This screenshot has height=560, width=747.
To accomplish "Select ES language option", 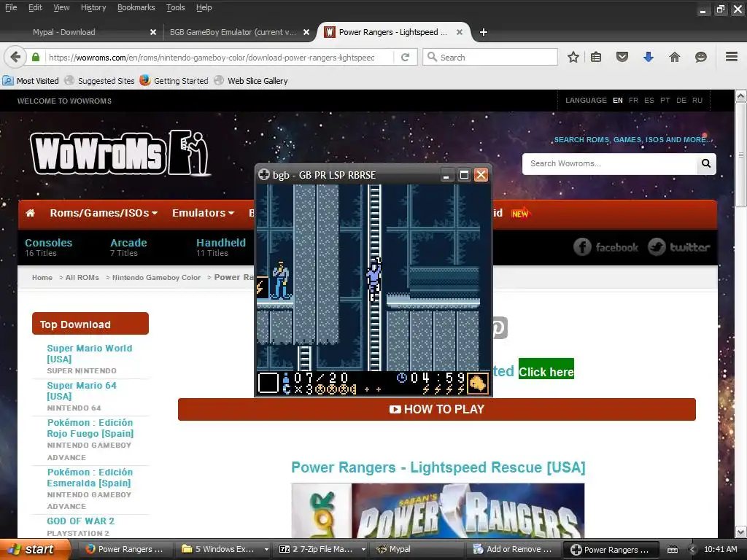I will pos(649,101).
